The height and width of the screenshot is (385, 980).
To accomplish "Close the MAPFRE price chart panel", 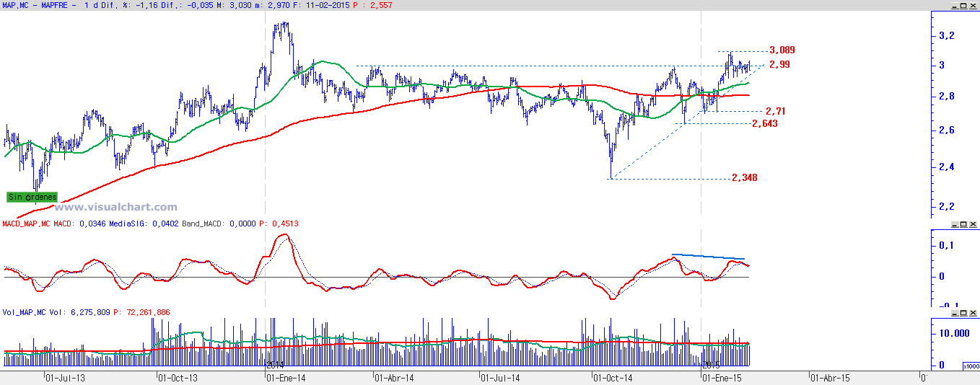I will point(973,6).
